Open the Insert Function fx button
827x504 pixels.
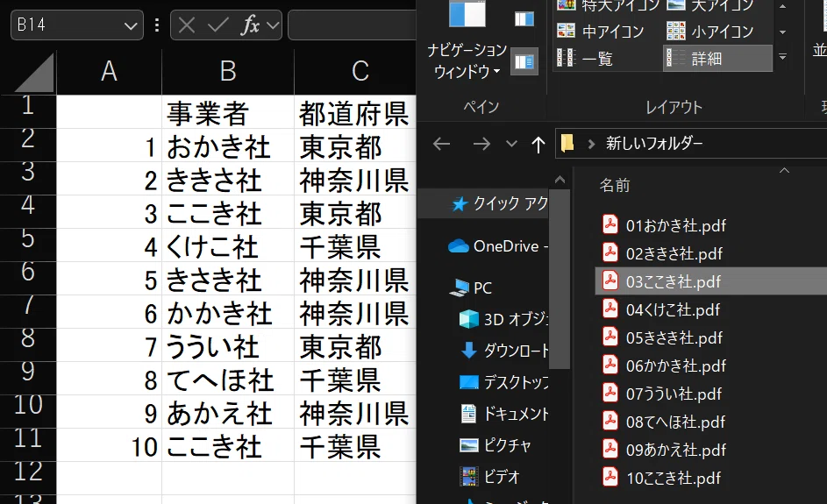[x=250, y=25]
